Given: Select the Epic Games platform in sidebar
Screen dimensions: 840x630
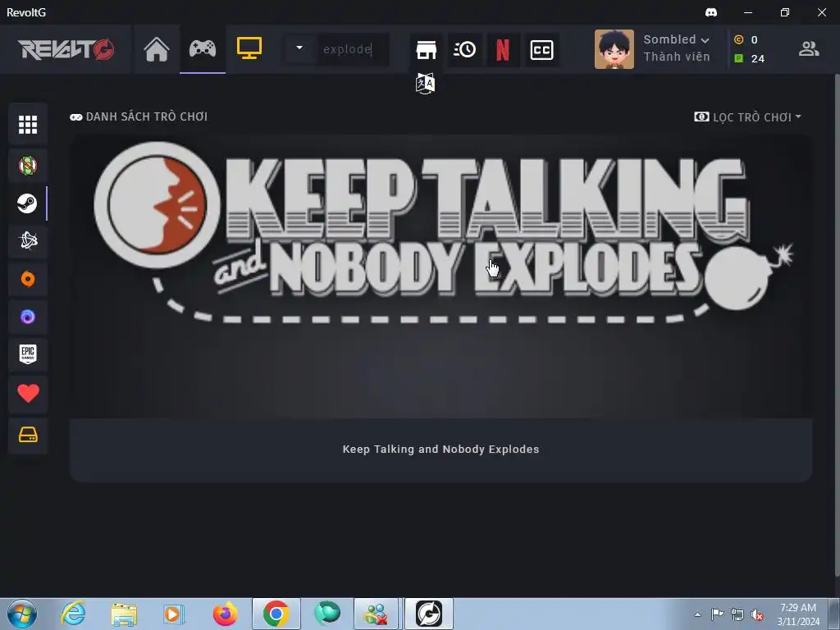Looking at the screenshot, I should pos(28,354).
